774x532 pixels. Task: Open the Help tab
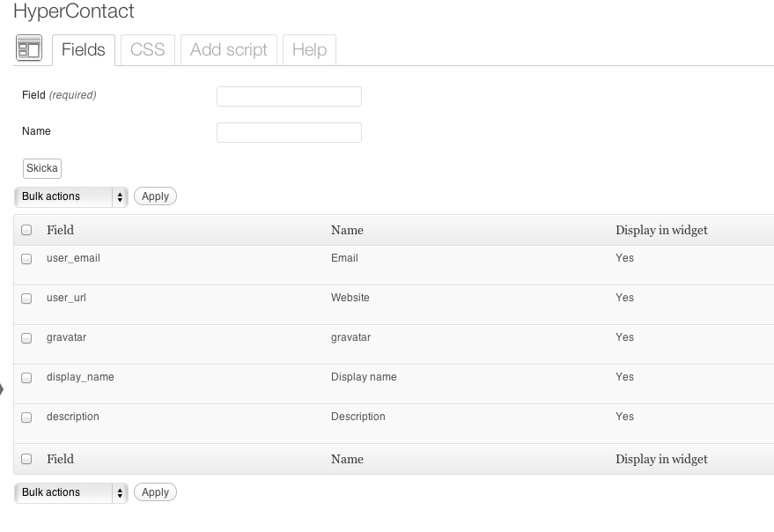point(309,50)
